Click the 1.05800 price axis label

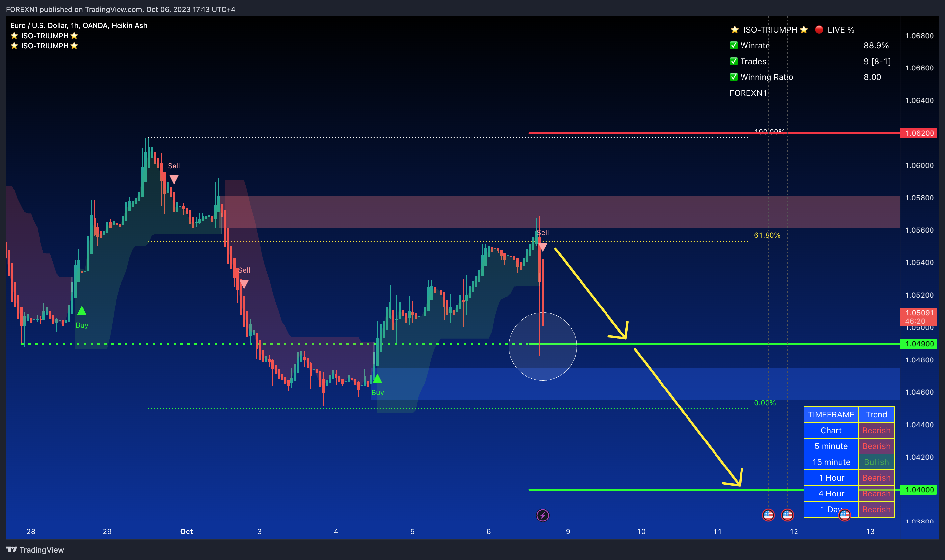tap(919, 198)
